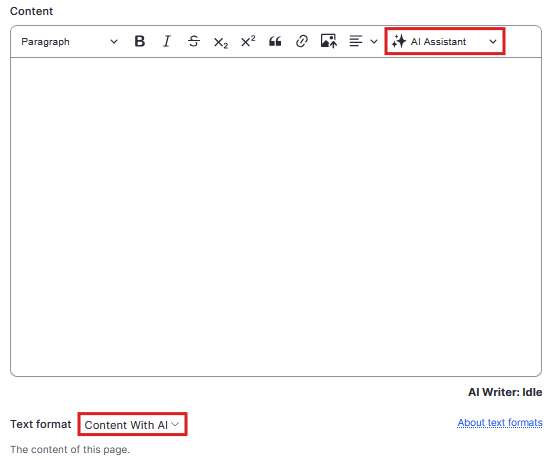Image resolution: width=550 pixels, height=460 pixels.
Task: Open the Paragraph heading dropdown
Action: tap(69, 42)
